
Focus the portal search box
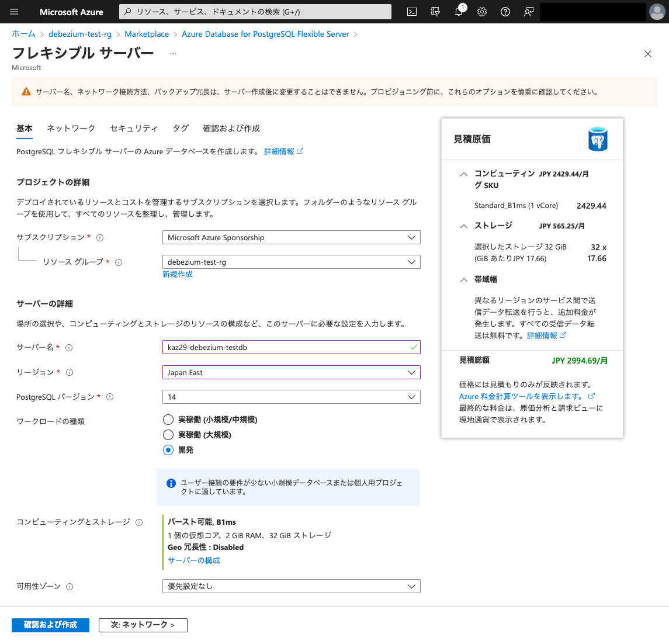point(255,12)
